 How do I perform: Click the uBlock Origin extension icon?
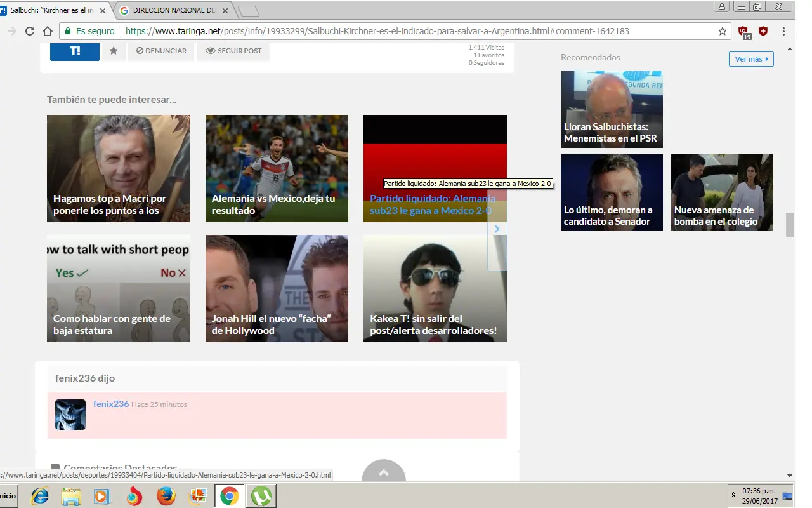744,32
